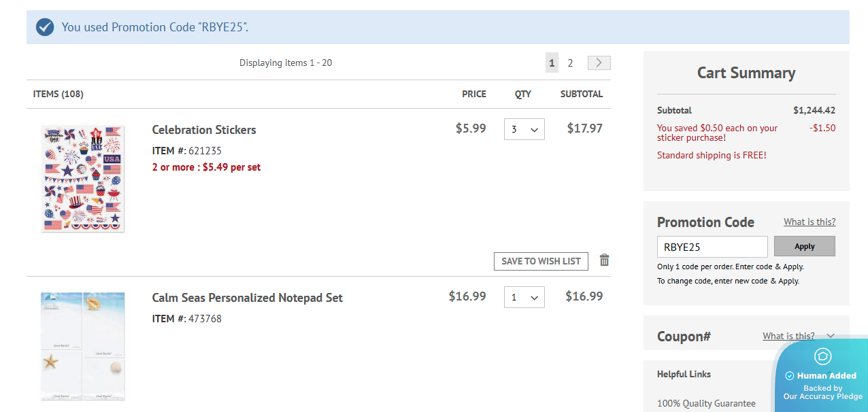Open Calm Seas Notepad quantity dropdown
Viewport: 868px width, 412px height.
click(524, 297)
